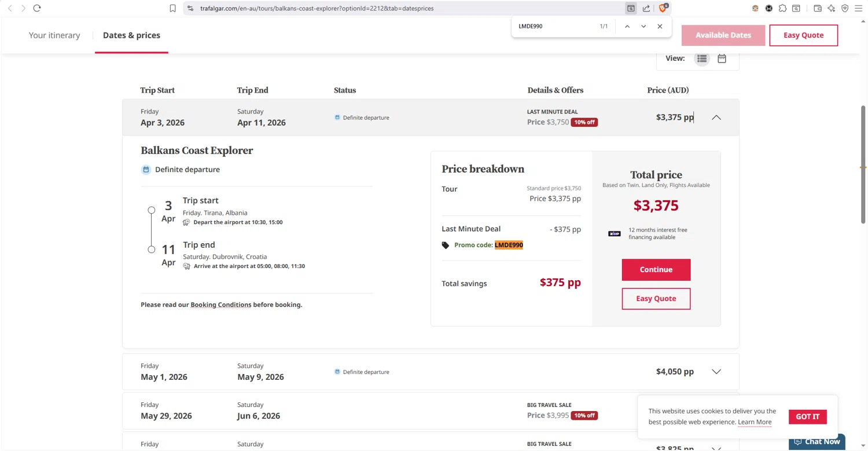
Task: Open Leo AI sparkle icon
Action: [x=832, y=8]
